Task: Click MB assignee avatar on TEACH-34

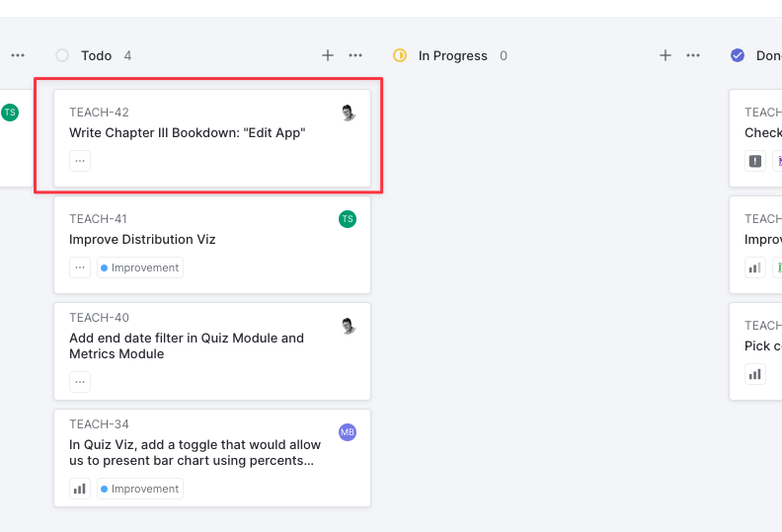Action: tap(348, 432)
